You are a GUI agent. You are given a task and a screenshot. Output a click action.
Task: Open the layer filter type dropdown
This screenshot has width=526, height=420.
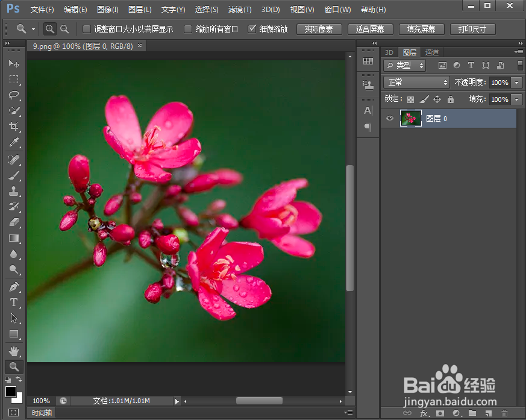click(x=404, y=66)
